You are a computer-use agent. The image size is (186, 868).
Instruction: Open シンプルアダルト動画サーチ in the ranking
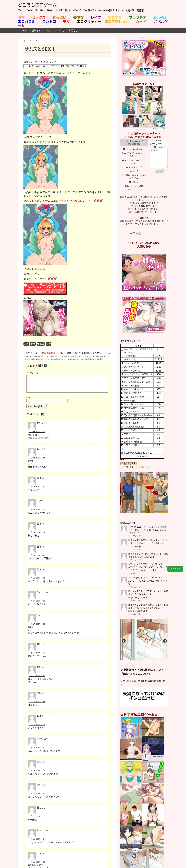click(x=138, y=374)
